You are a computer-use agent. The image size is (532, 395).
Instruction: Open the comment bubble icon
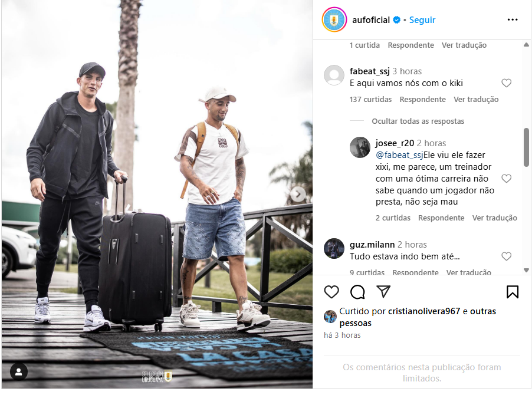coord(357,292)
